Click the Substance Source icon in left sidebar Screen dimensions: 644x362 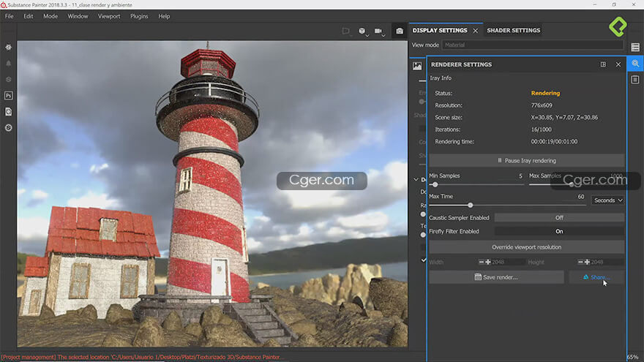8,48
